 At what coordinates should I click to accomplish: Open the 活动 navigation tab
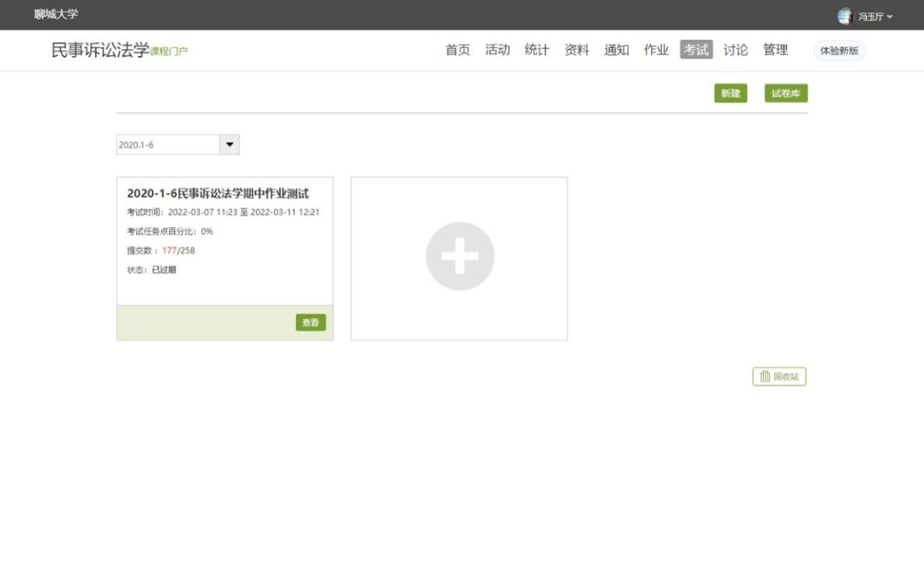497,50
